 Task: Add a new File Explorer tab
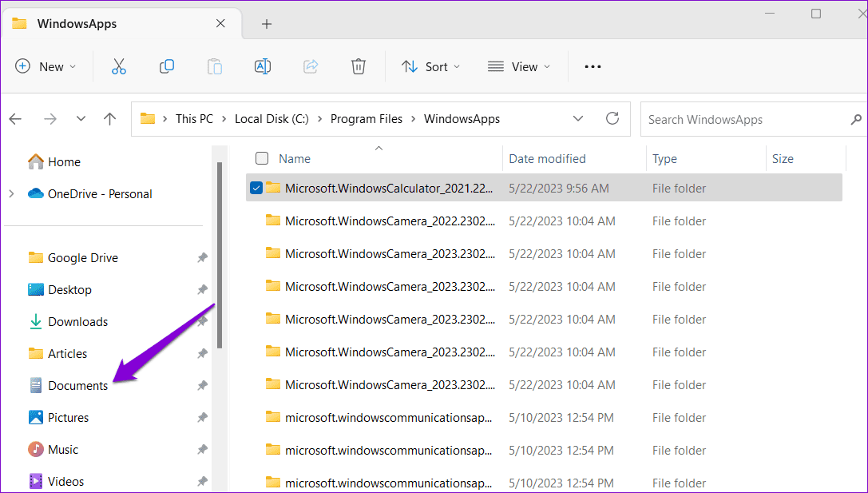tap(266, 24)
